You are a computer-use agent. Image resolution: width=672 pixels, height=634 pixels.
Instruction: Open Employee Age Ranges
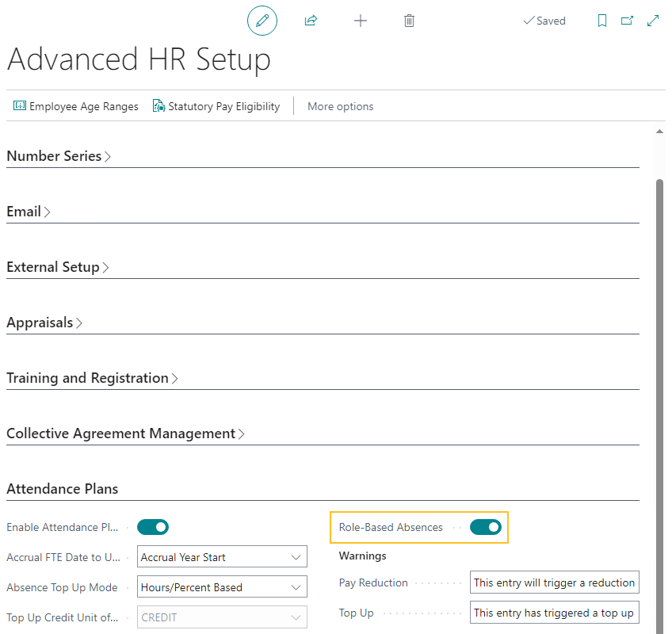click(75, 105)
